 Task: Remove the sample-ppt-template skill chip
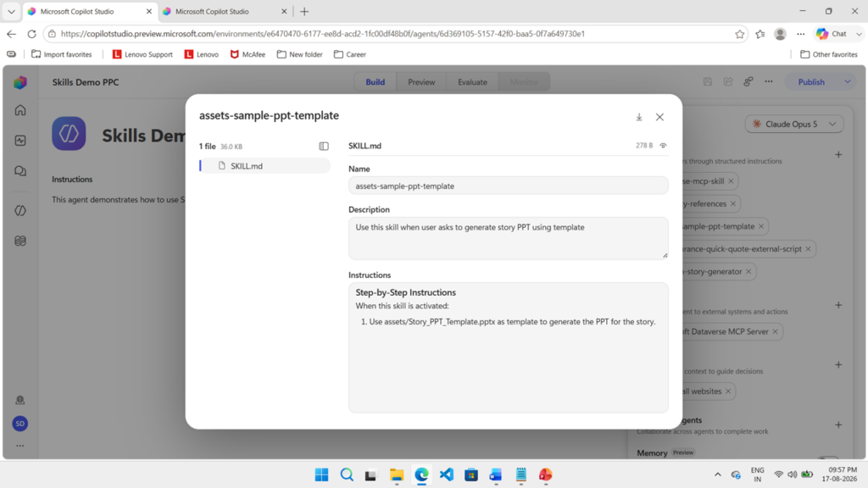(761, 226)
